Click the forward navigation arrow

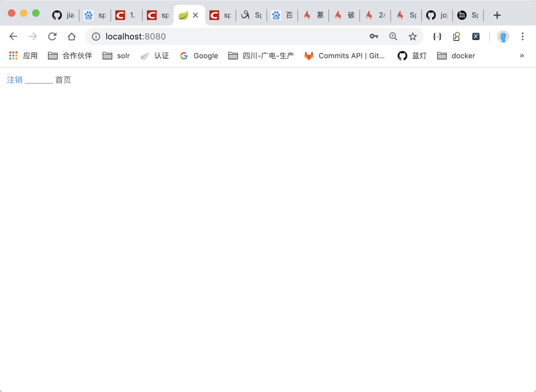[x=33, y=36]
